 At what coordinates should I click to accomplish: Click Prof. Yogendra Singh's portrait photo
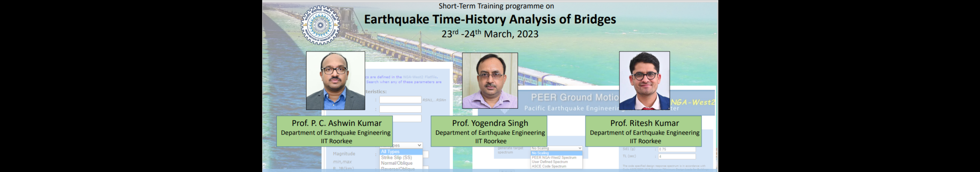490,80
